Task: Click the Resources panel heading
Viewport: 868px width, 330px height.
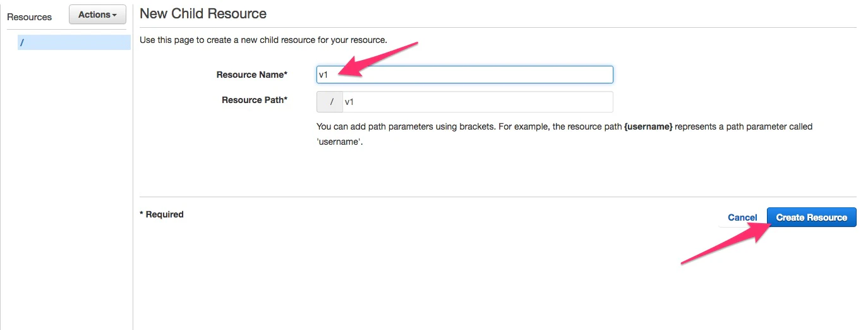Action: point(29,17)
